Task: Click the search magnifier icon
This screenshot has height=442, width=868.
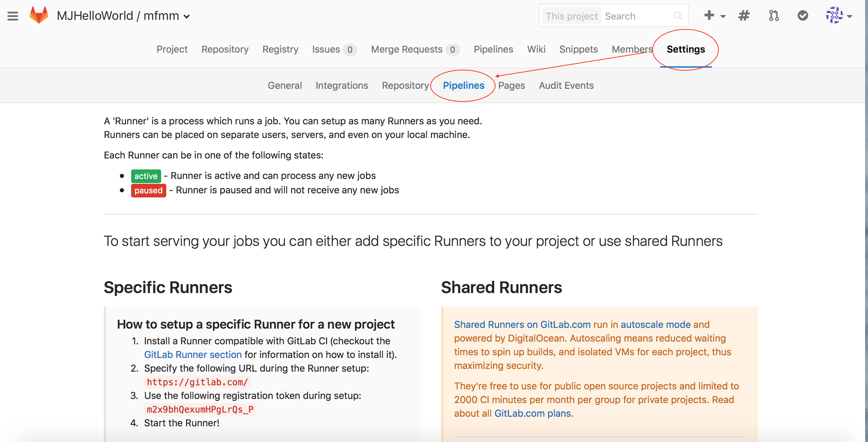Action: pos(677,16)
